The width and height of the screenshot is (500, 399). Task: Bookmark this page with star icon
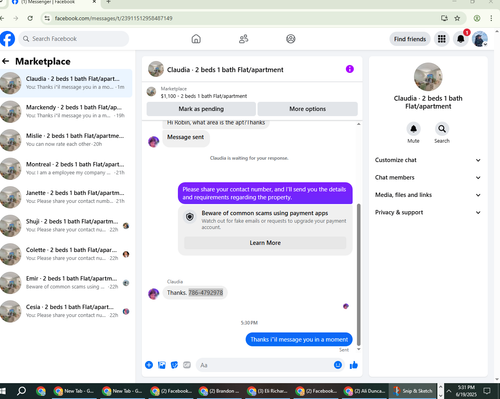click(457, 18)
